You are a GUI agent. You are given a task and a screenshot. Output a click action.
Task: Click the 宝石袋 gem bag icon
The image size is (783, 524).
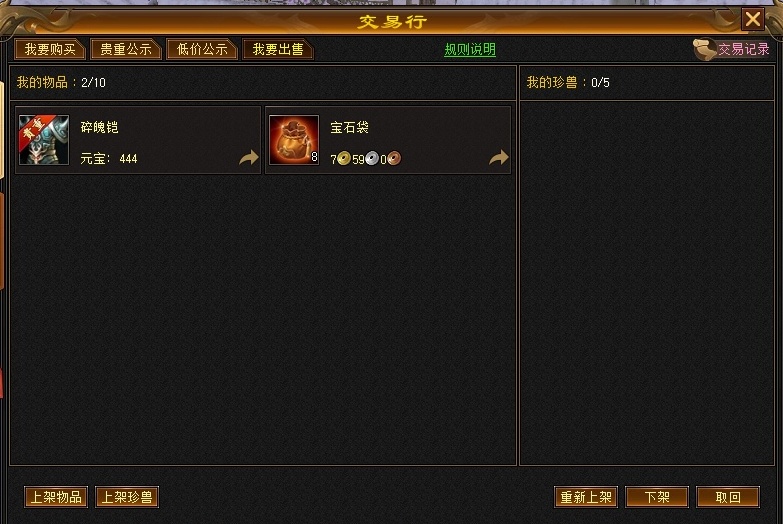pos(294,140)
